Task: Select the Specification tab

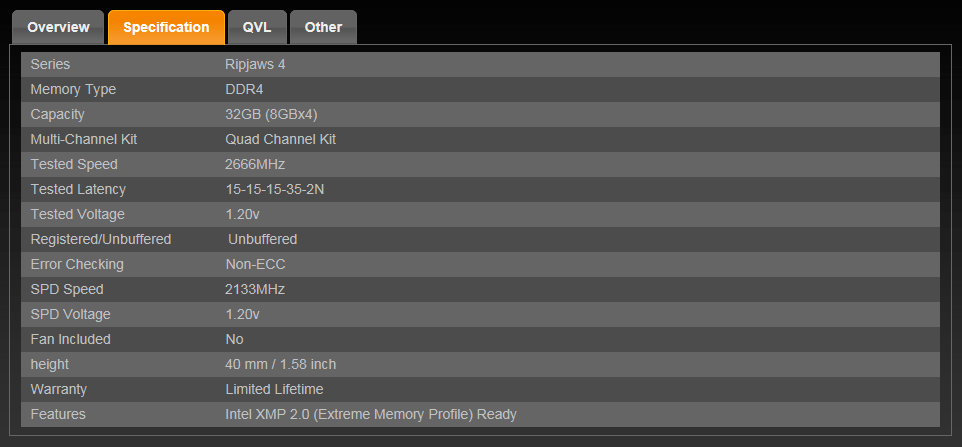Action: coord(166,27)
